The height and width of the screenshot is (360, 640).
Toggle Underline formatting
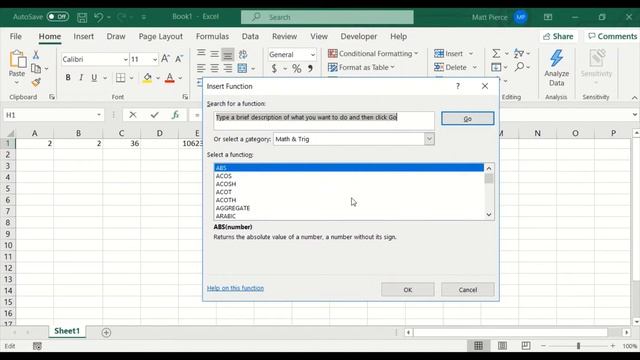(x=94, y=78)
